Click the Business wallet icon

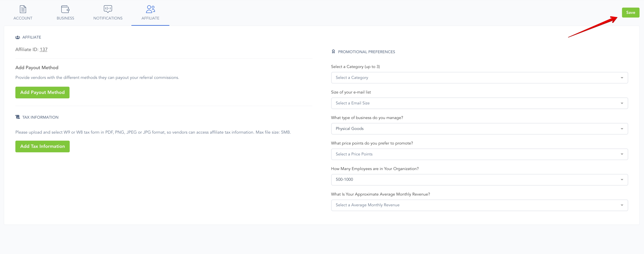click(x=65, y=9)
